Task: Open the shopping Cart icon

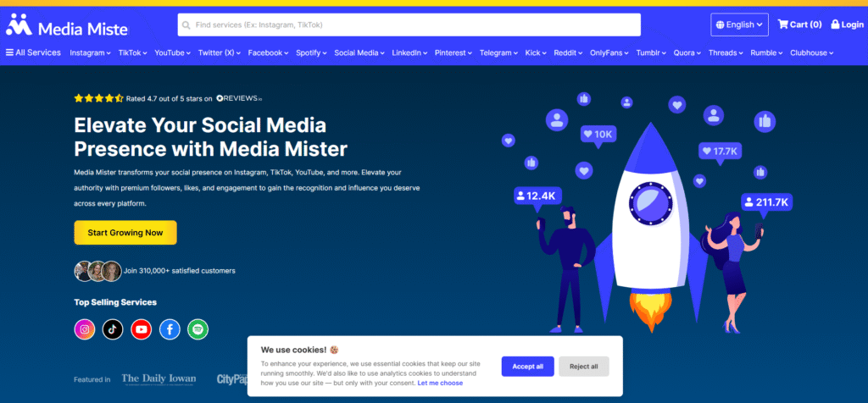Action: pyautogui.click(x=783, y=25)
